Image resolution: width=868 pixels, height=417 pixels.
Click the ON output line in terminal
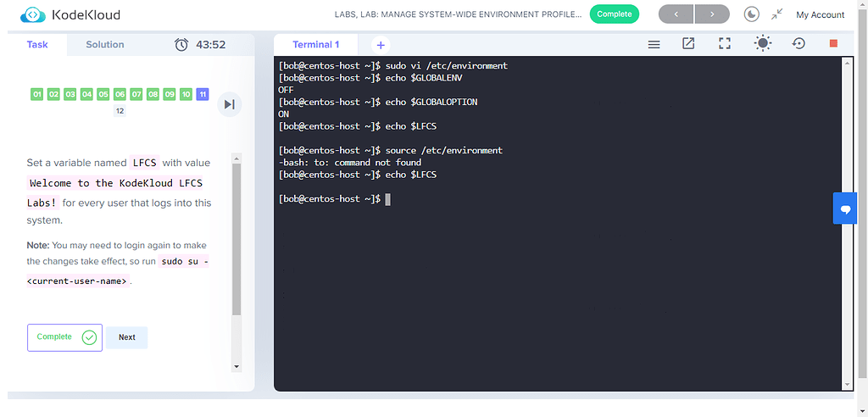[284, 114]
